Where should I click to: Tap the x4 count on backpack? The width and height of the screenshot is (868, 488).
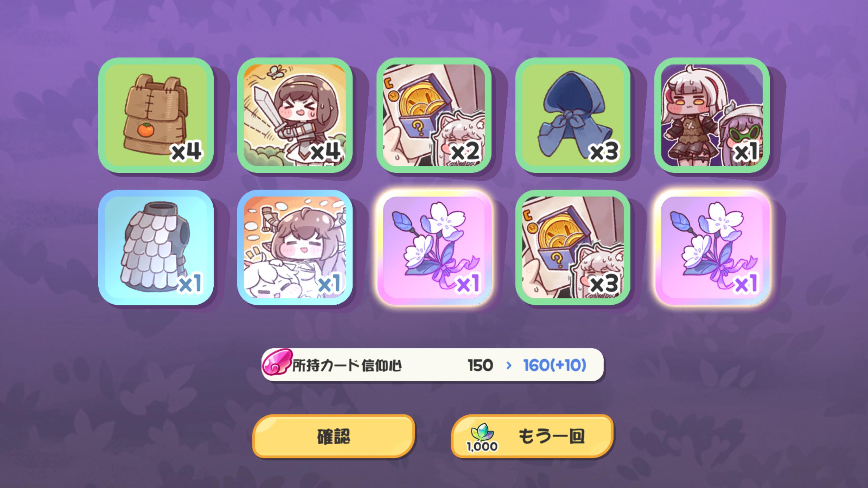[x=186, y=151]
